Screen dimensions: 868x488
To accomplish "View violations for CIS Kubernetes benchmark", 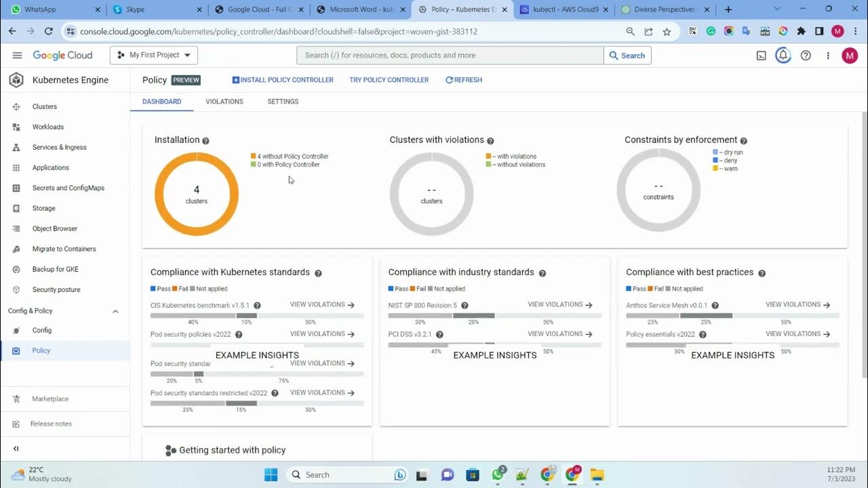I will point(322,305).
